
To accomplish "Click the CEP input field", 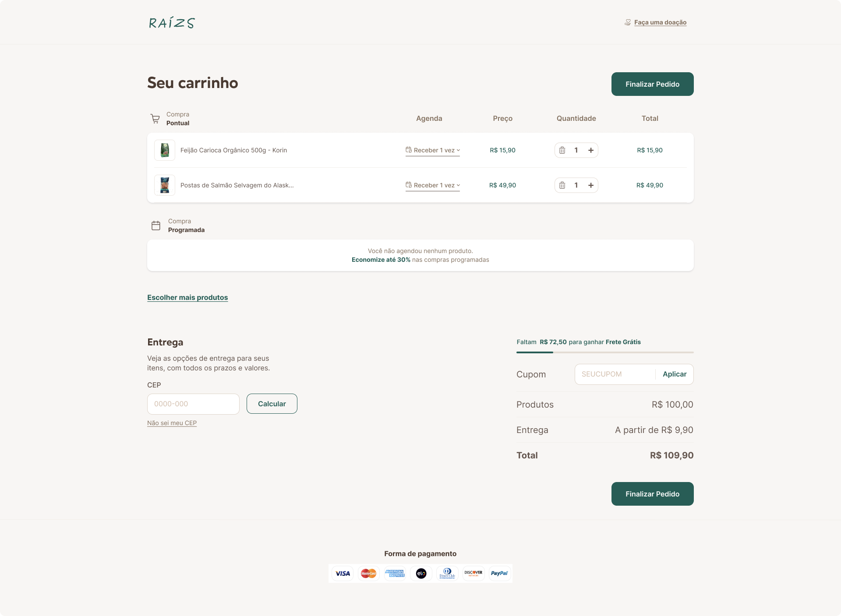I will pyautogui.click(x=193, y=404).
